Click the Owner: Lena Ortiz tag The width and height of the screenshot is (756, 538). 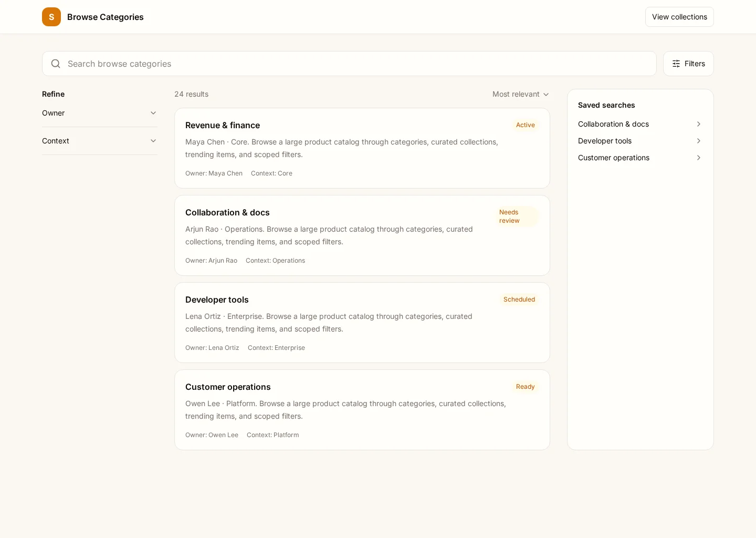pyautogui.click(x=212, y=348)
